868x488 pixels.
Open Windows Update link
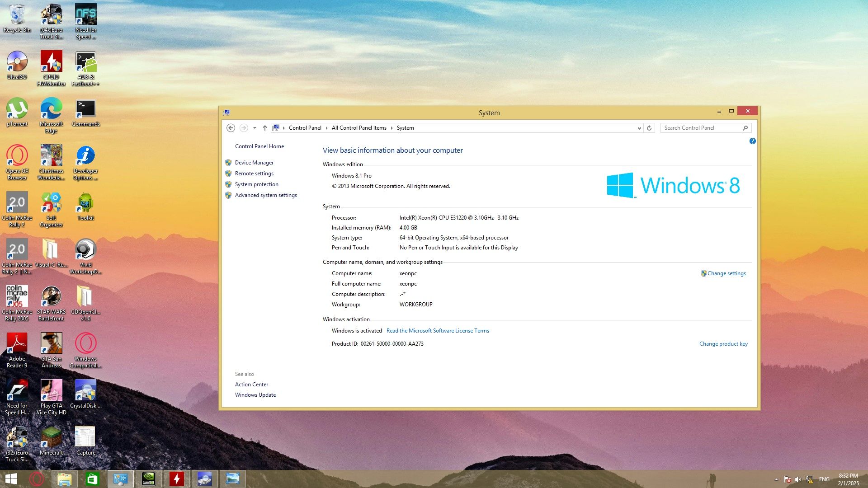point(255,395)
